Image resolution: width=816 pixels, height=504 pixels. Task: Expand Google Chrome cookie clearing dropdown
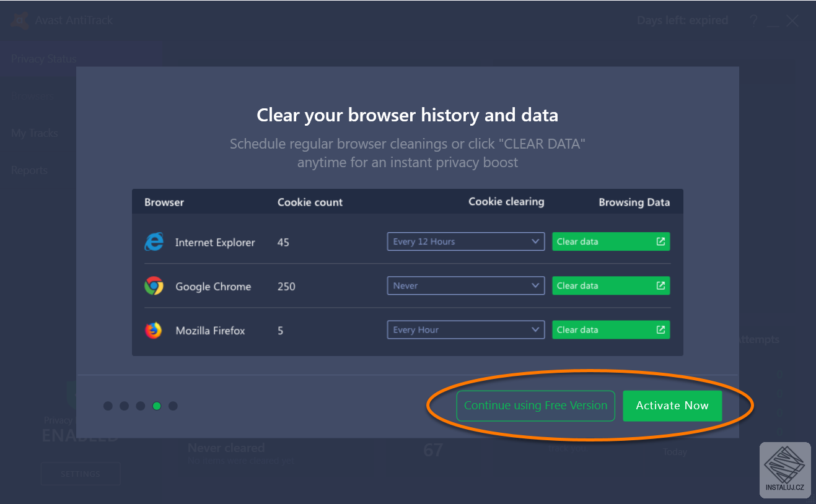click(x=466, y=285)
